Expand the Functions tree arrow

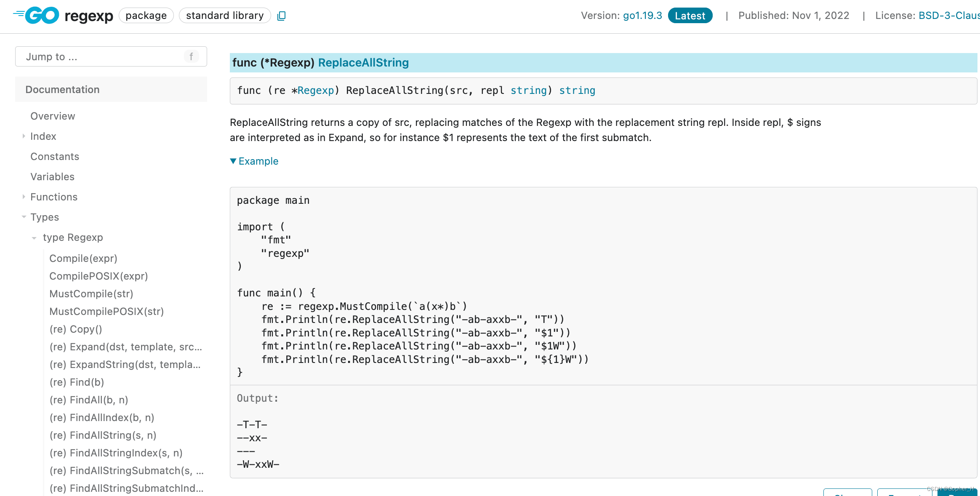coord(24,197)
